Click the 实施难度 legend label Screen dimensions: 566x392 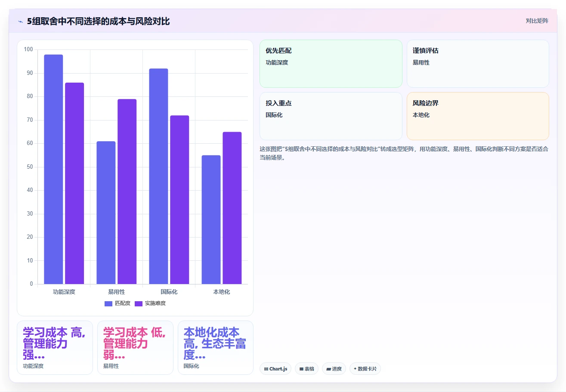(x=155, y=304)
